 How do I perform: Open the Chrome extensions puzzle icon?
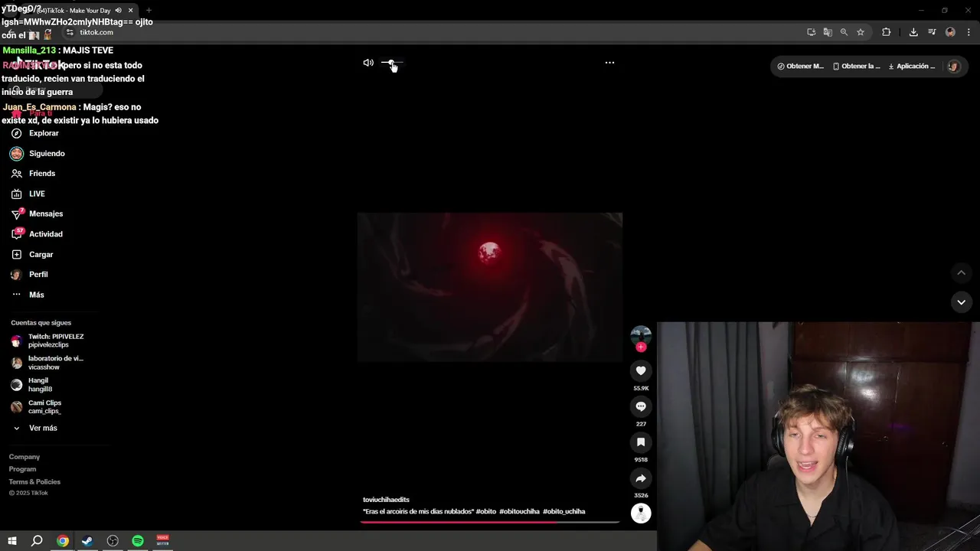click(887, 32)
